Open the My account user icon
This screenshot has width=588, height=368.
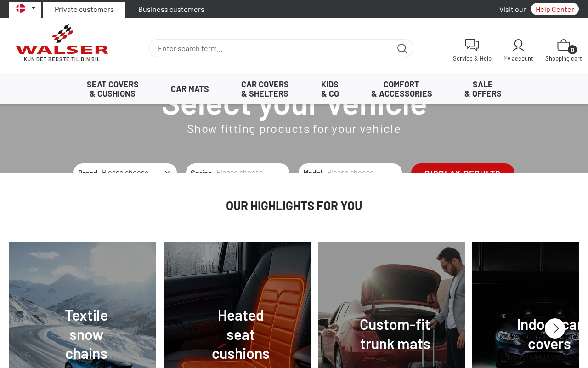pyautogui.click(x=518, y=45)
